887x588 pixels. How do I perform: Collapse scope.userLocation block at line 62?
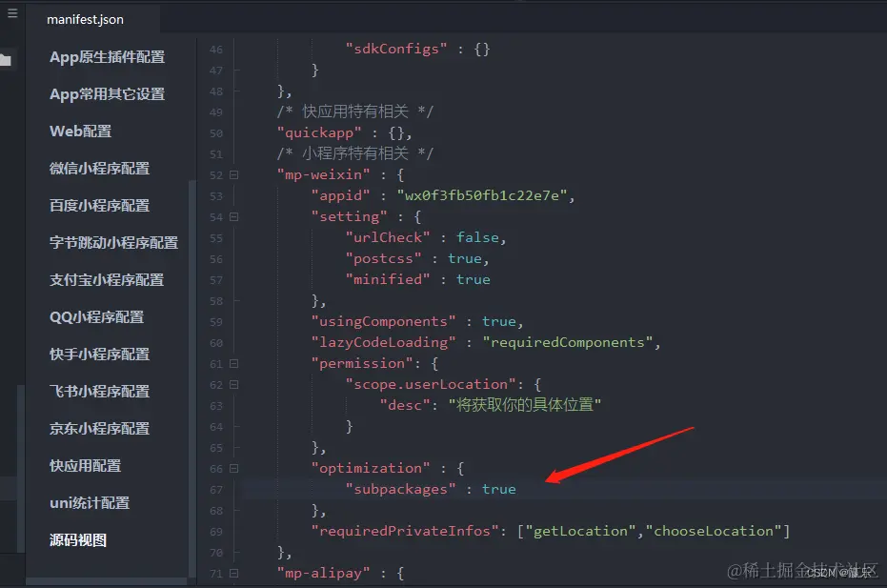[233, 385]
